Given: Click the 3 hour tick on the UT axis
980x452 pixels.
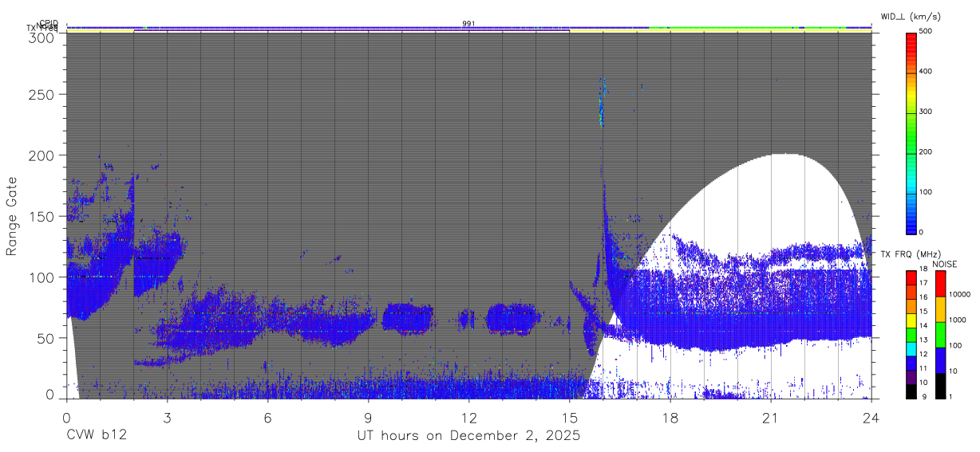Looking at the screenshot, I should click(x=167, y=417).
